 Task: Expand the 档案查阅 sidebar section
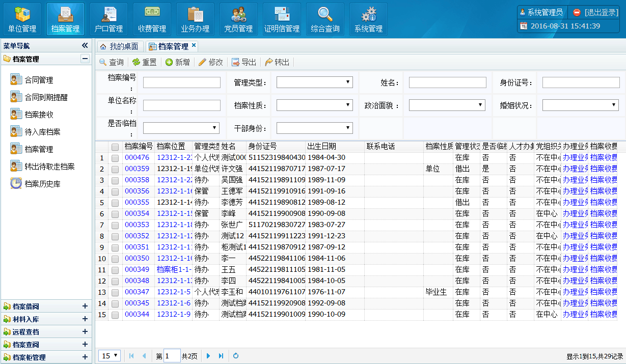85,345
